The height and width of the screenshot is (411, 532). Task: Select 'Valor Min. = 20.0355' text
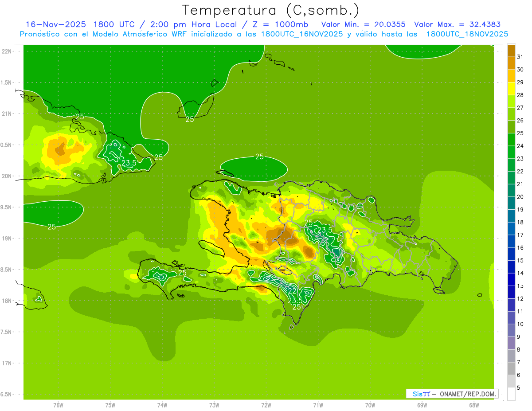pyautogui.click(x=363, y=24)
